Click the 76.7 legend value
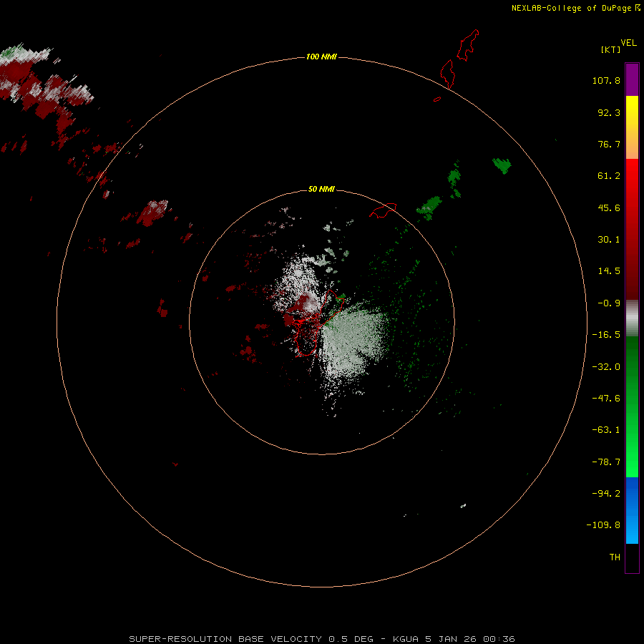This screenshot has width=644, height=644. click(609, 144)
